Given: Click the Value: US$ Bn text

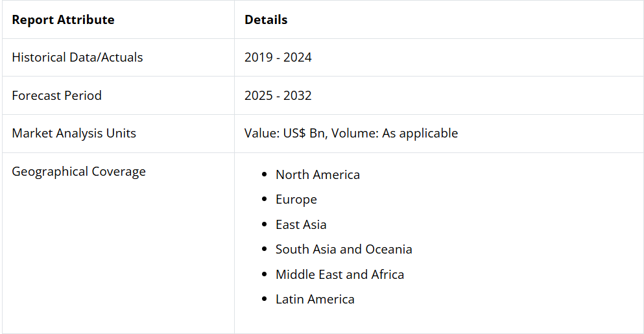Looking at the screenshot, I should coord(286,133).
